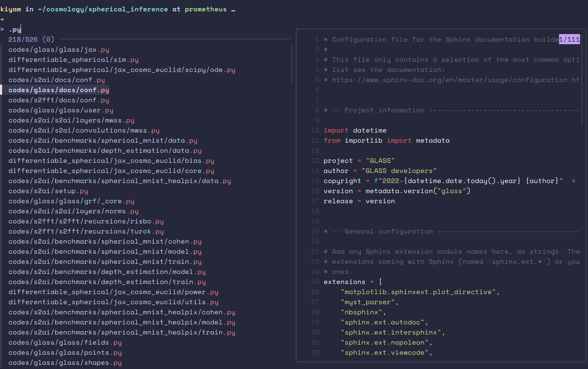Image resolution: width=588 pixels, height=369 pixels.
Task: Pick codes/glass/glass/user.py from the list
Action: [x=61, y=110]
